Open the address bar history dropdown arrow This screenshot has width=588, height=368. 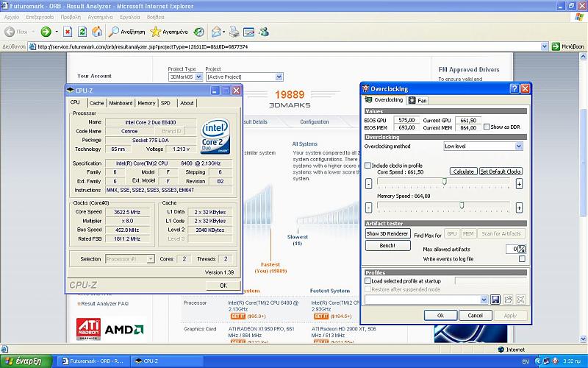(545, 46)
